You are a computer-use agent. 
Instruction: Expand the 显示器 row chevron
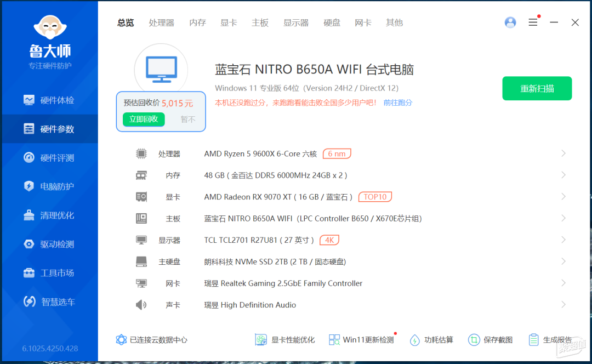click(563, 240)
